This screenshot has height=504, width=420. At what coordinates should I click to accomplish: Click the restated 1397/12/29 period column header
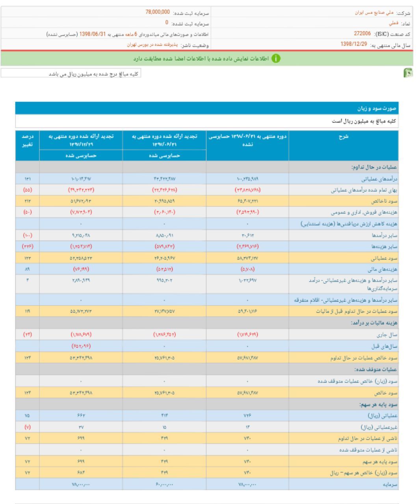81,139
